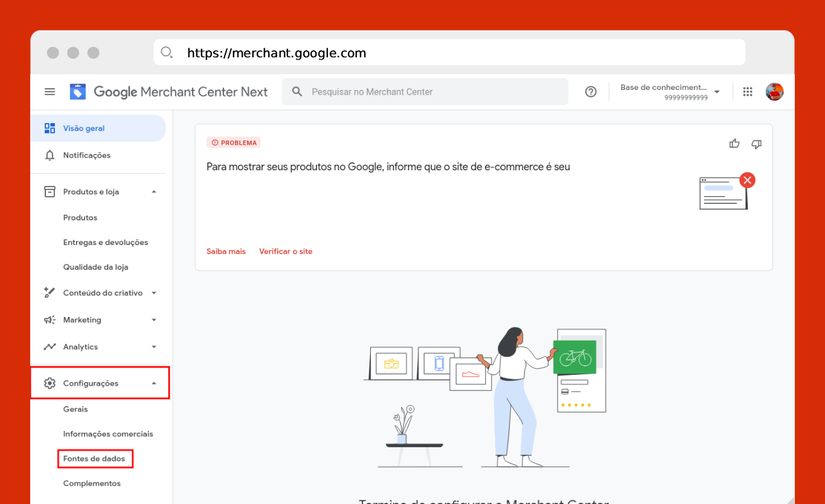Give thumbs down feedback on problem card
The width and height of the screenshot is (825, 504).
(x=756, y=144)
